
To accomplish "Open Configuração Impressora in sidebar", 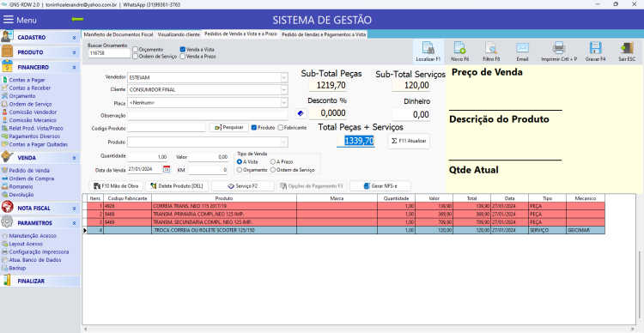I will click(x=39, y=252).
